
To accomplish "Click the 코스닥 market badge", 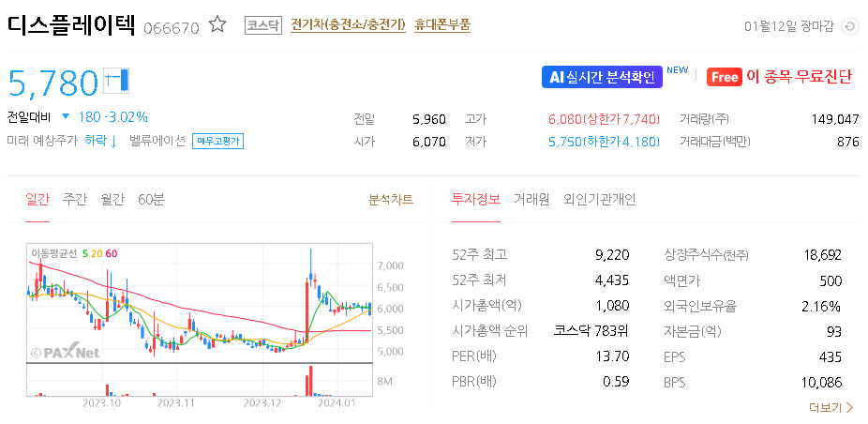I will pos(263,25).
